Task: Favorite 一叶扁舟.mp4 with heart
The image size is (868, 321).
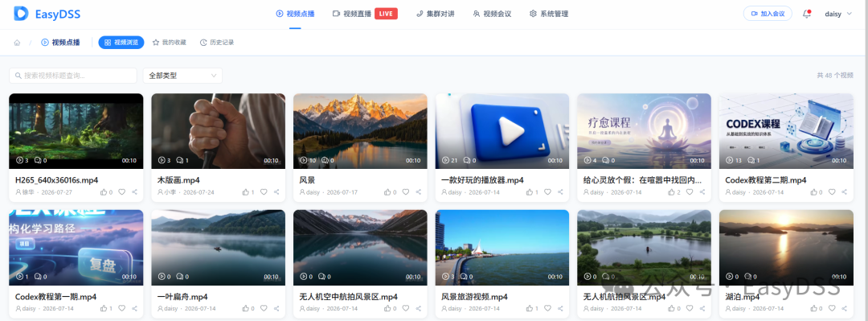Action: tap(264, 308)
